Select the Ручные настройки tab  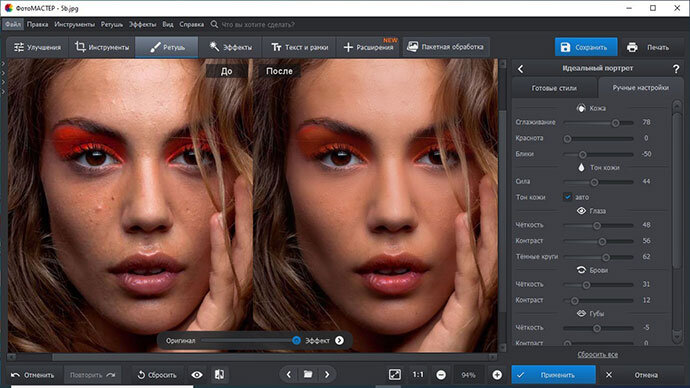click(640, 88)
